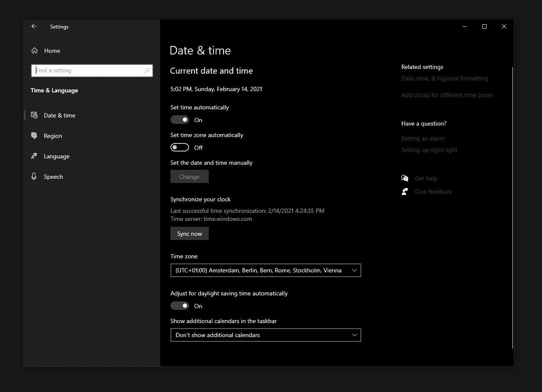Screen dimensions: 542x392
Task: Disable daylight saving time auto-adjust toggle
Action: pos(180,306)
